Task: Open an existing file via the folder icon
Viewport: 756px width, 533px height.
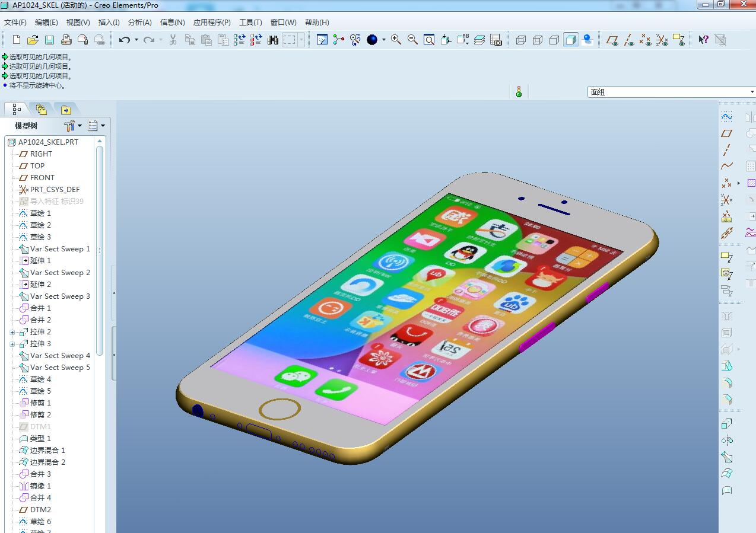Action: click(33, 40)
